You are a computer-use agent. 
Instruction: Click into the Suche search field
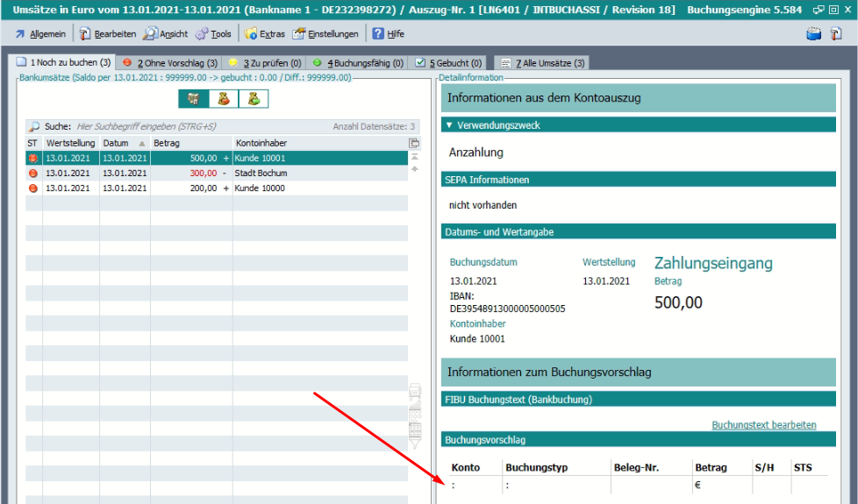[x=202, y=126]
